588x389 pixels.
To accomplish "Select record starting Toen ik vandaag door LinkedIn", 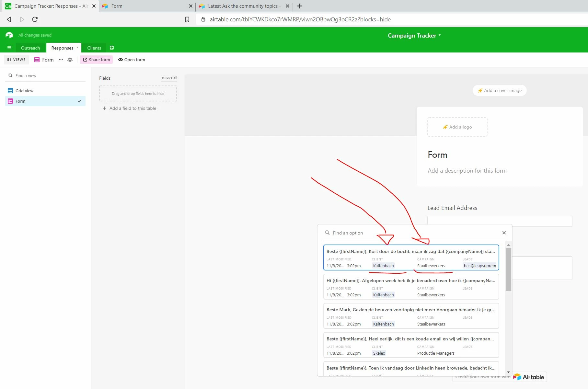I will [x=411, y=369].
